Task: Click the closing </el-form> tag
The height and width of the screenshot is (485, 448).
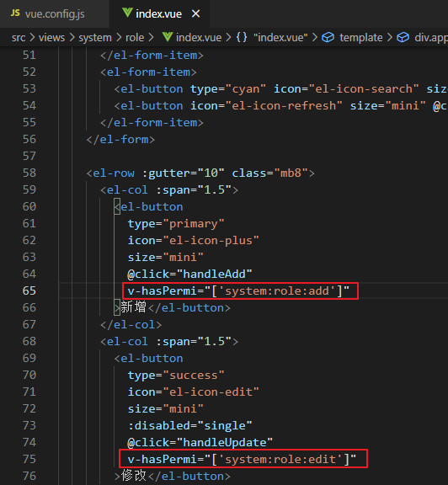Action: (x=120, y=140)
